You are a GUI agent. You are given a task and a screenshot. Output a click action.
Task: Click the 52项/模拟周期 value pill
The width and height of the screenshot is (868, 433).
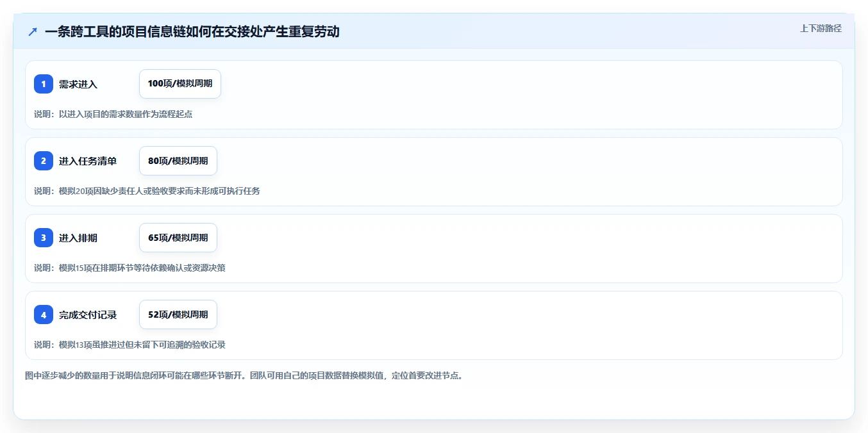pyautogui.click(x=178, y=315)
